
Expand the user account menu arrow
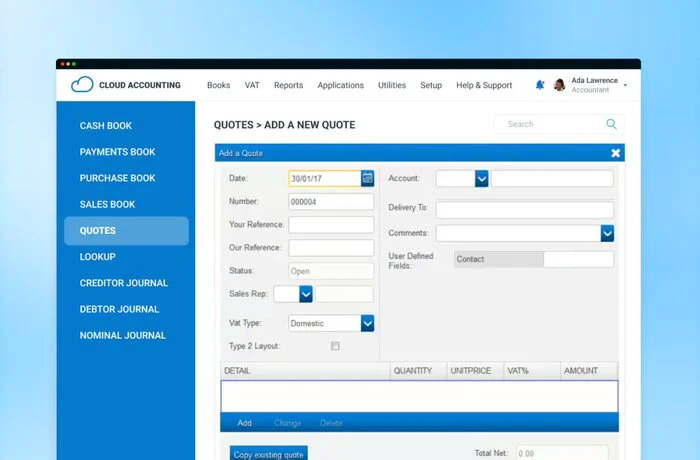(x=626, y=85)
